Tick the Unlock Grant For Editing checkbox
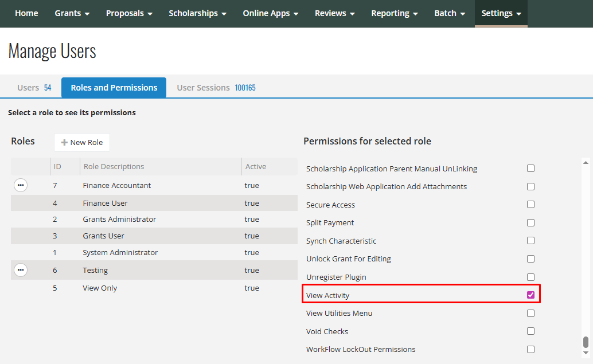The width and height of the screenshot is (593, 364). point(530,259)
